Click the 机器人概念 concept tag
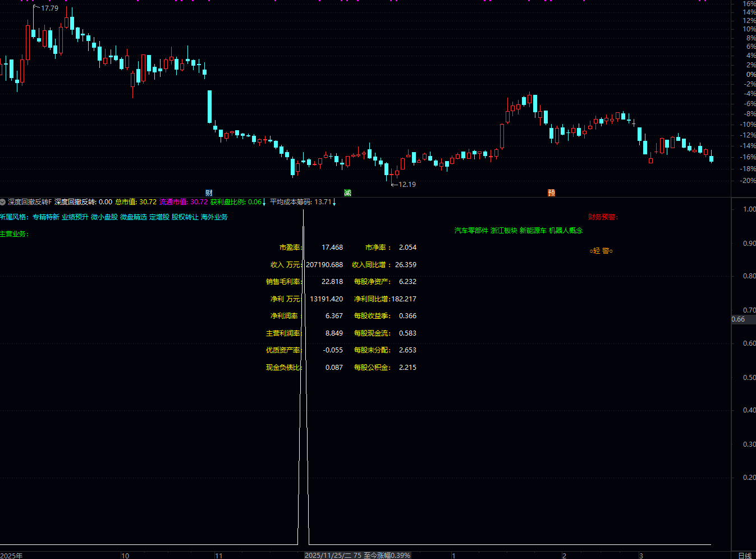 point(566,231)
